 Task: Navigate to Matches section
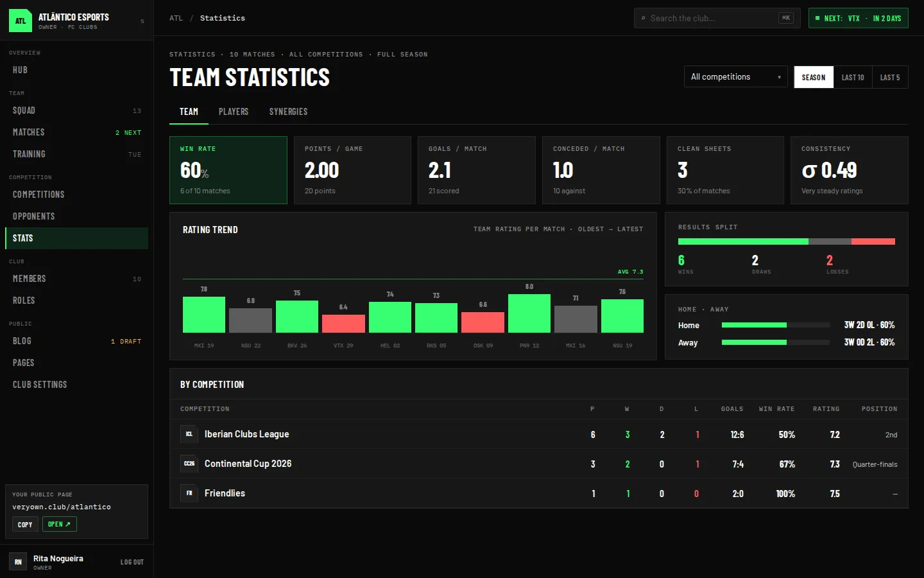point(76,132)
